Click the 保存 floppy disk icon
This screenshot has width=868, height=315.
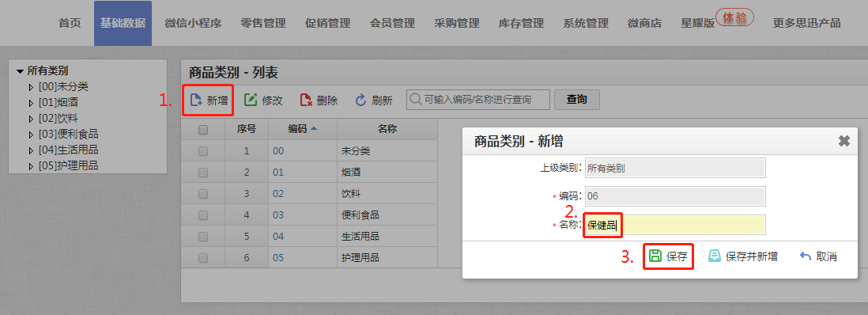[655, 256]
